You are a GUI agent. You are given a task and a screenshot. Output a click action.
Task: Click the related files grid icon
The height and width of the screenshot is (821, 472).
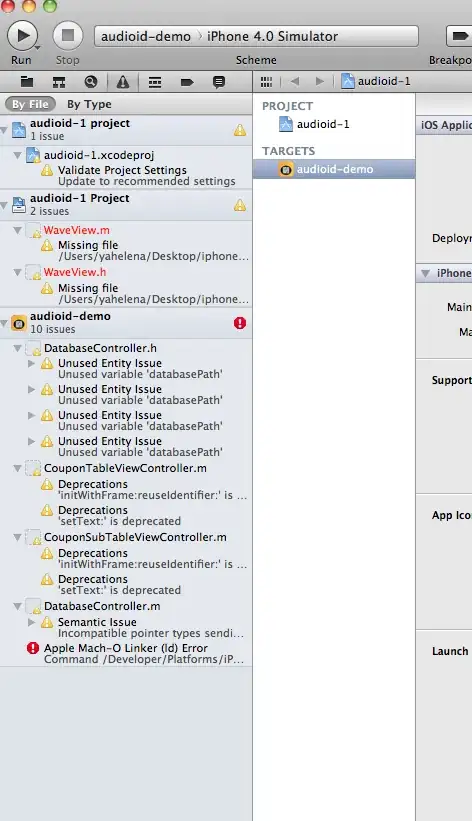[266, 82]
